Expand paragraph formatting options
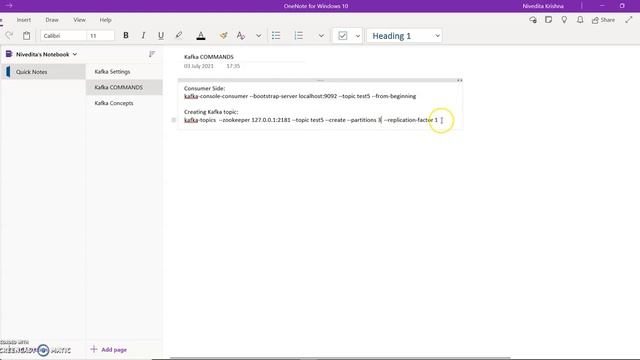Image resolution: width=640 pixels, height=360 pixels. [321, 36]
